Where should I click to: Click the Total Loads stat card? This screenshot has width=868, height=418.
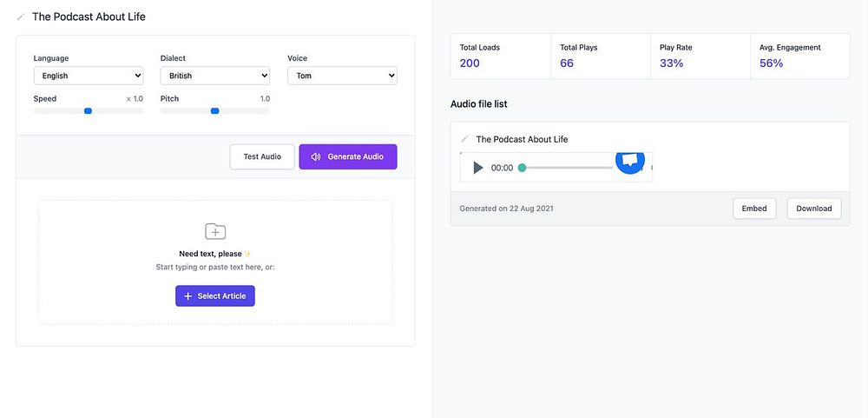click(500, 56)
